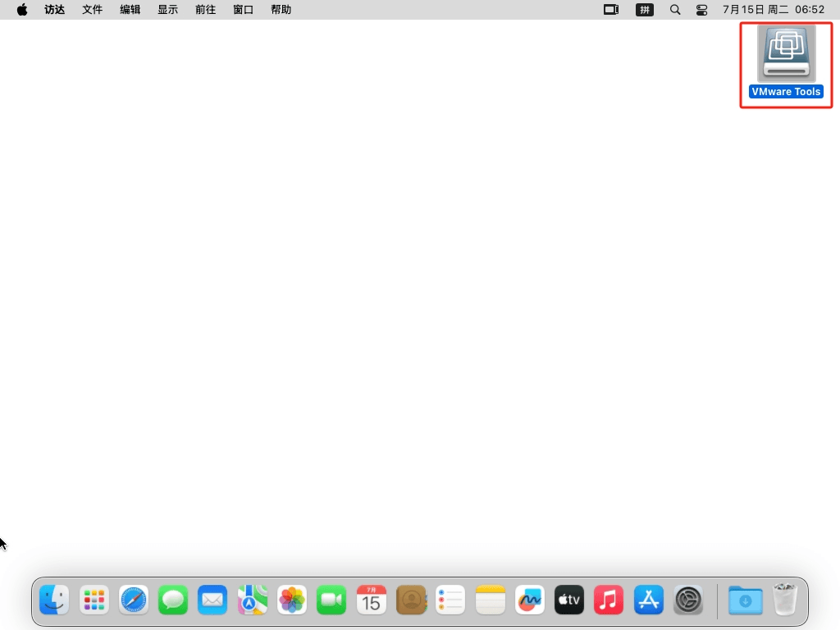840x630 pixels.
Task: Select the VMware Tools disk on desktop
Action: coord(786,56)
